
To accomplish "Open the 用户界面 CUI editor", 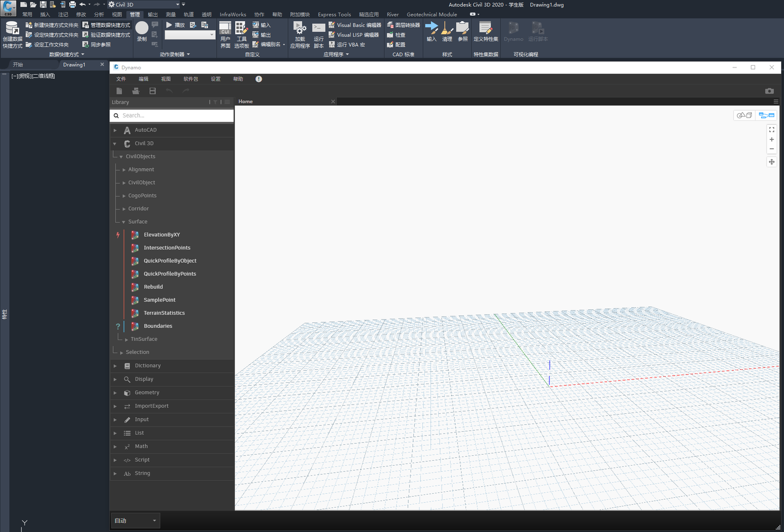I will click(225, 35).
